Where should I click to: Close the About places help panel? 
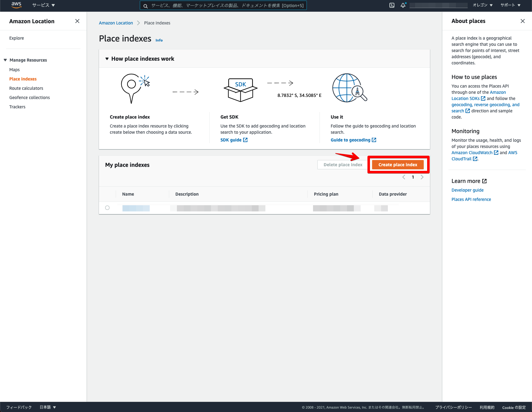(523, 21)
